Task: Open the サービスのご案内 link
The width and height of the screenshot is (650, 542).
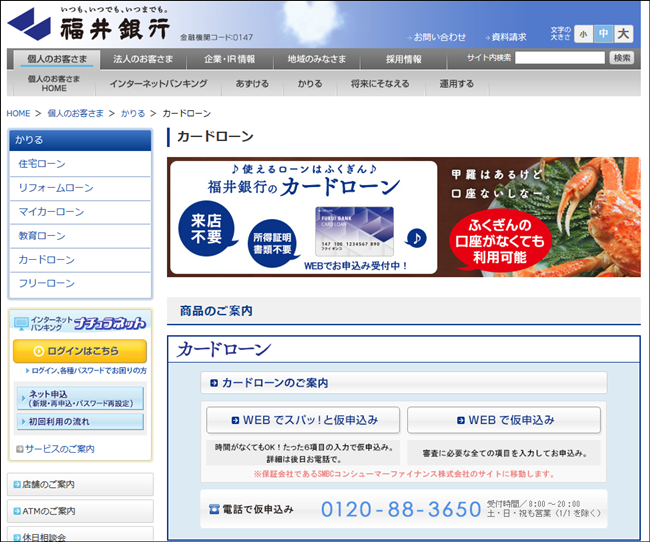Action: pyautogui.click(x=56, y=449)
